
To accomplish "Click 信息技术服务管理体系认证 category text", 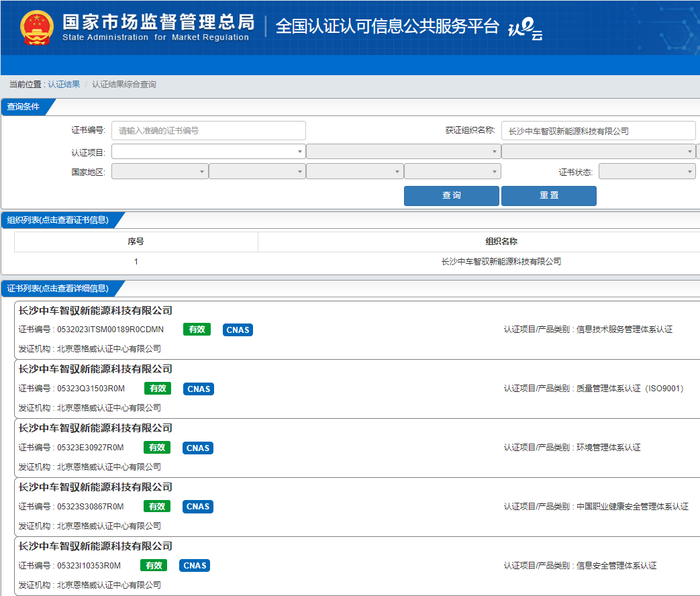I will [624, 330].
